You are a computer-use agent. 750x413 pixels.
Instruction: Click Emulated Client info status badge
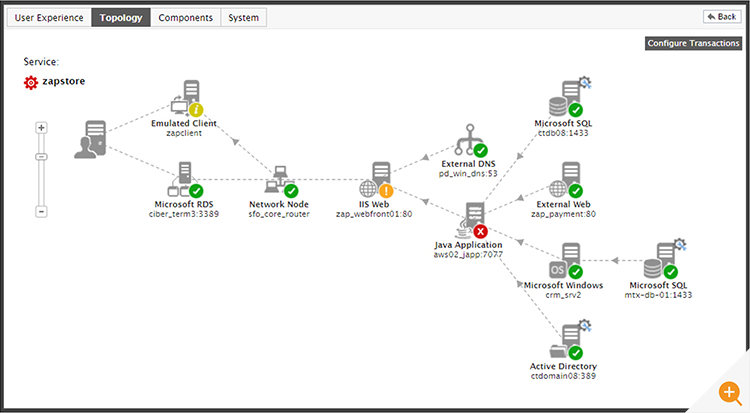pyautogui.click(x=196, y=110)
